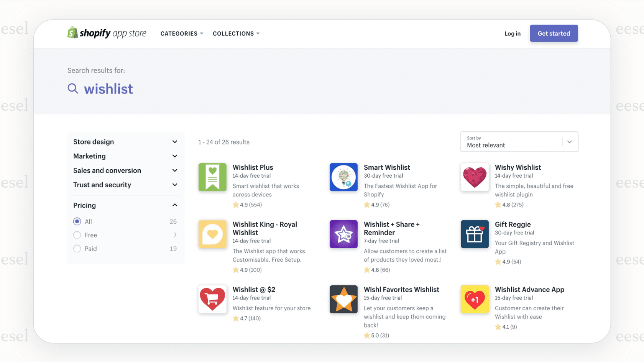Viewport: 644px width, 362px height.
Task: Select the All pricing radio button
Action: (x=77, y=221)
